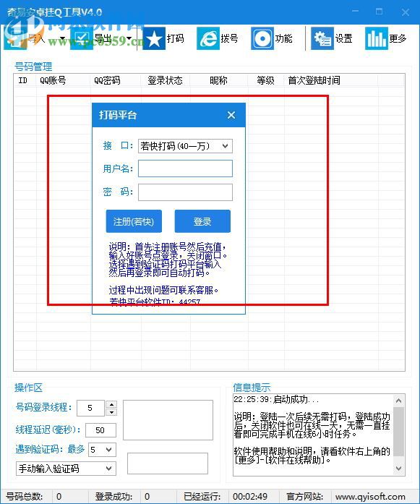Focus the 线程延迟(毫秒) value field
Viewport: 420px width, 504px height.
100,430
